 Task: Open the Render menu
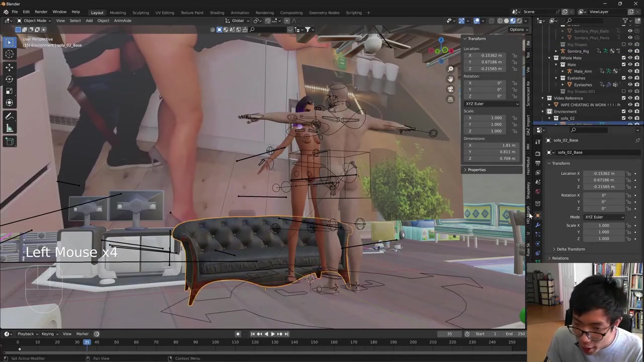41,12
